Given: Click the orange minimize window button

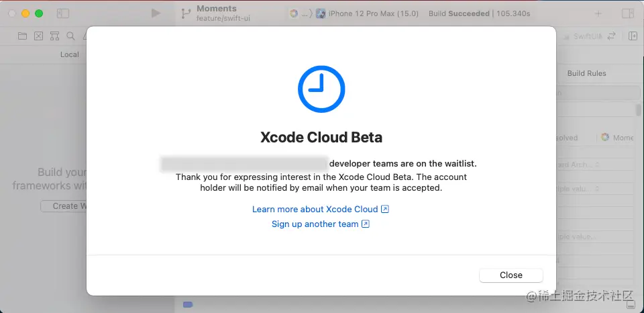Looking at the screenshot, I should pyautogui.click(x=25, y=13).
